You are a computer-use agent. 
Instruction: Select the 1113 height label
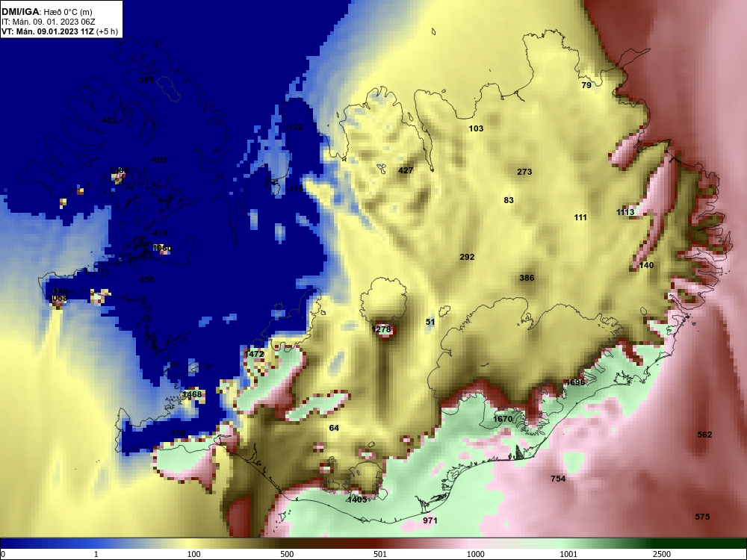tap(625, 212)
